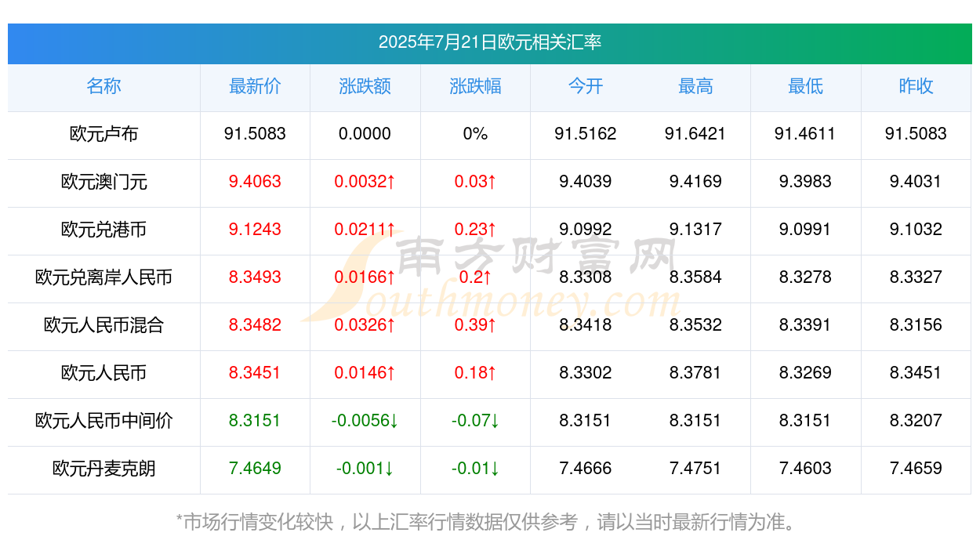Select latest price 9.4063 for 欧元澳门元
This screenshot has width=980, height=547.
click(255, 182)
